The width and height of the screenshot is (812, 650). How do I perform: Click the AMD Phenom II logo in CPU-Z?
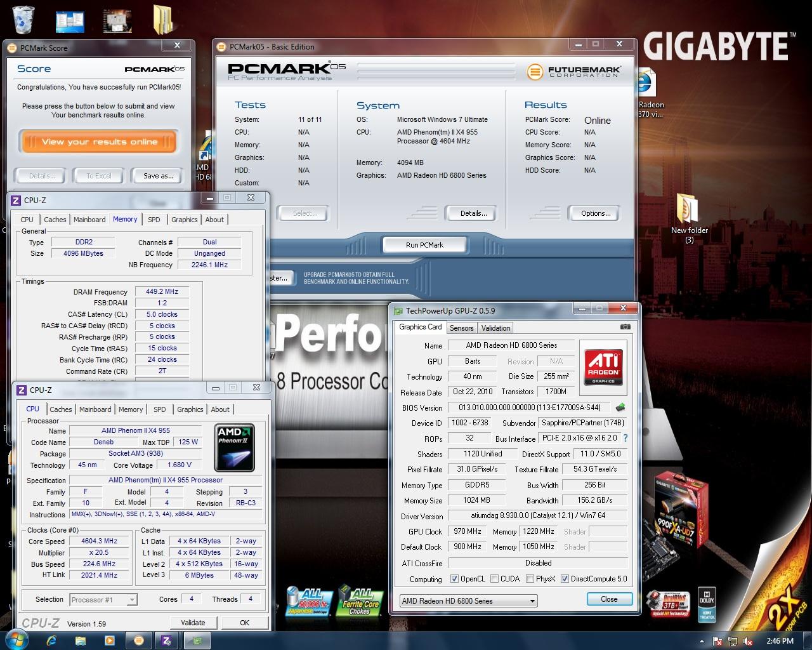[x=235, y=448]
